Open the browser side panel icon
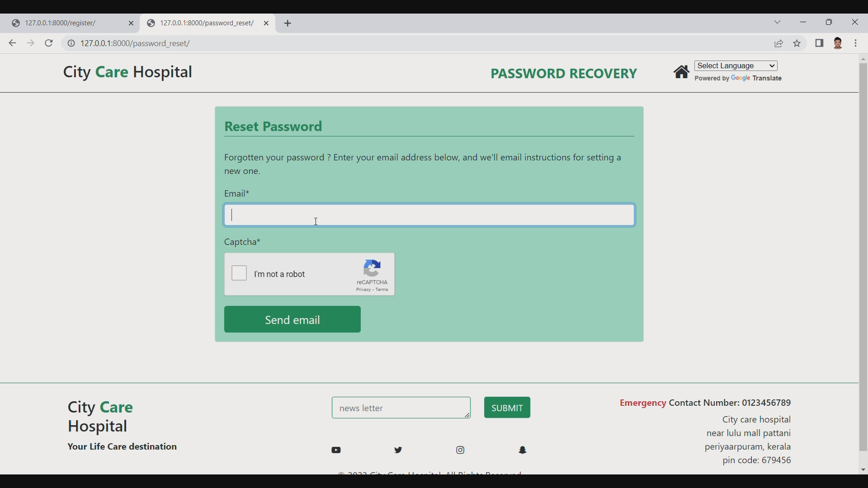The image size is (868, 488). [820, 43]
